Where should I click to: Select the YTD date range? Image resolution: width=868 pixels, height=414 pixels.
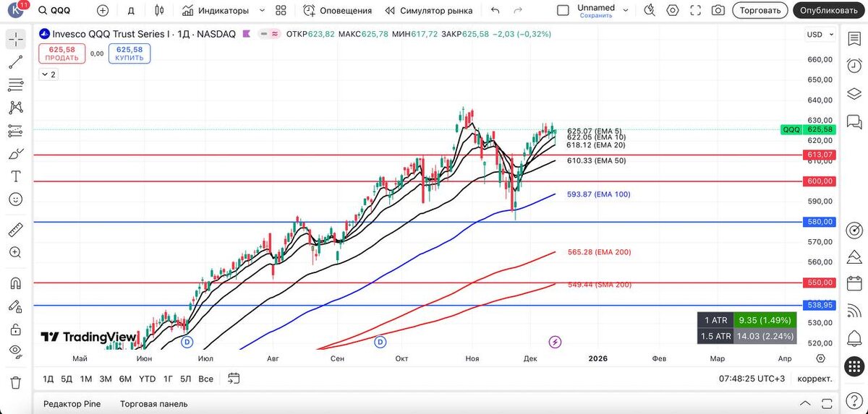click(147, 379)
